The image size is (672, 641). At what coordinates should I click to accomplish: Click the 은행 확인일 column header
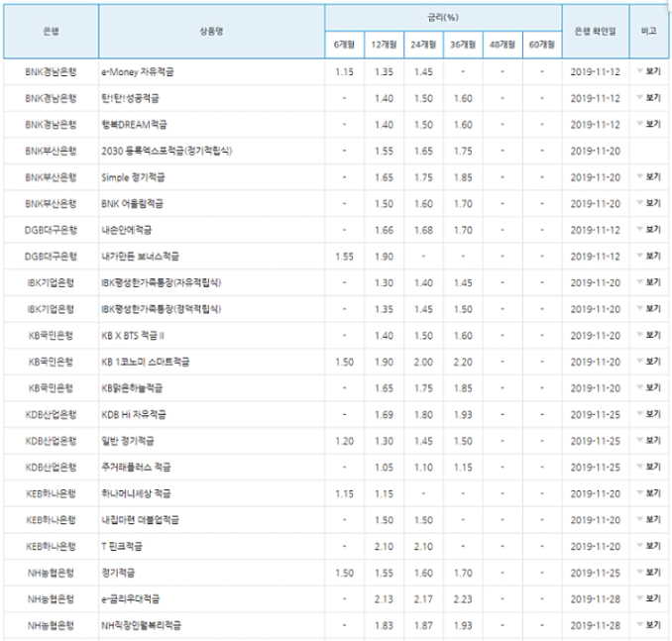pyautogui.click(x=596, y=32)
